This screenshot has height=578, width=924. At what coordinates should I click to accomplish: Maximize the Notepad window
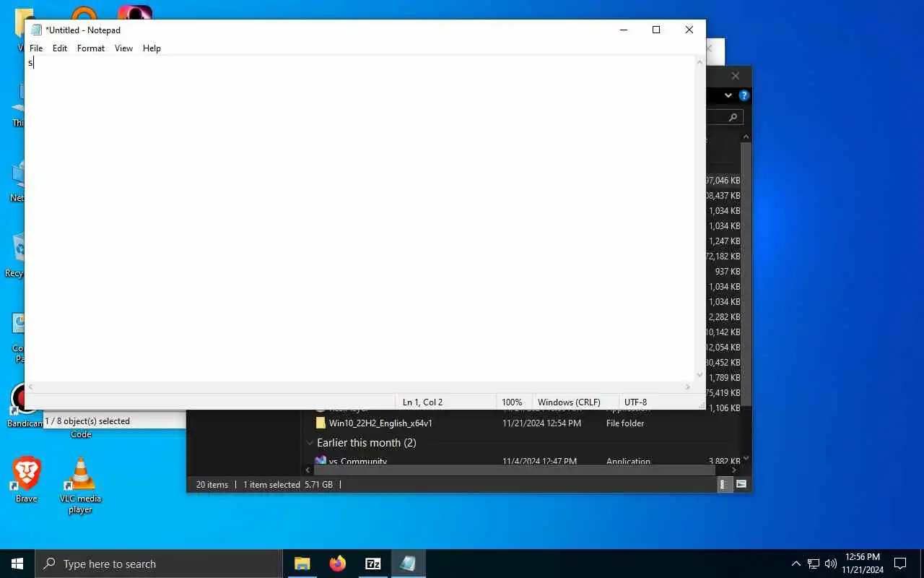pyautogui.click(x=656, y=30)
